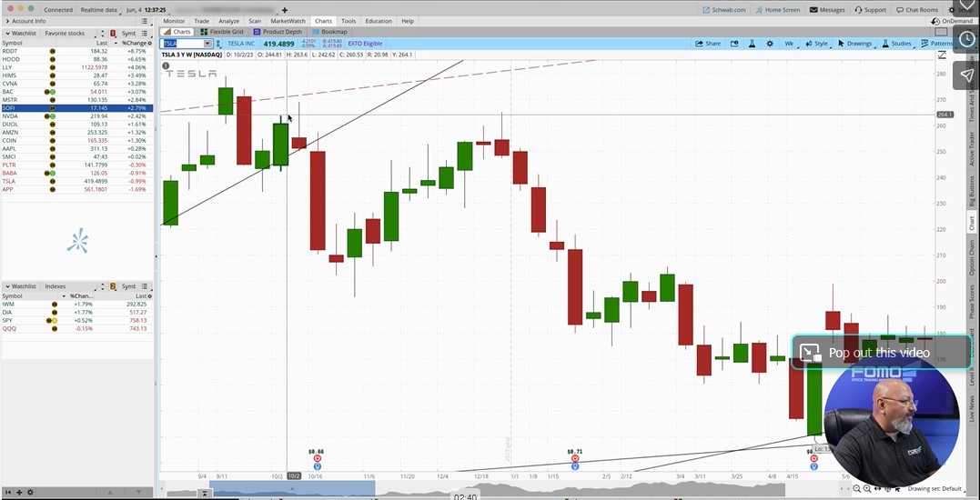Click collapse sidebar arrow icon at bottom left
980x500 pixels.
pyautogui.click(x=7, y=493)
